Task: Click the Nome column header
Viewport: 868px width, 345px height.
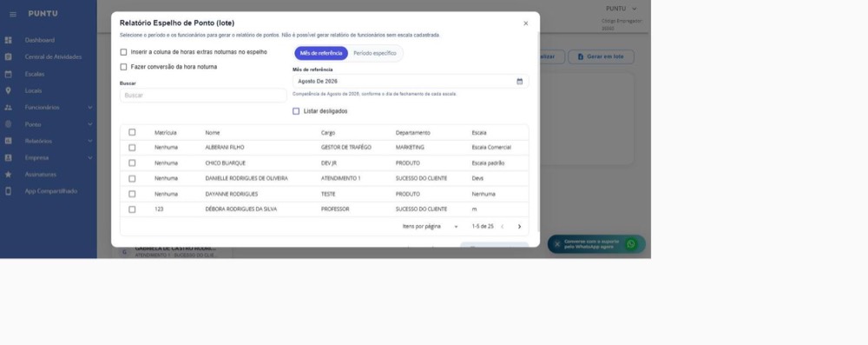Action: [x=212, y=133]
